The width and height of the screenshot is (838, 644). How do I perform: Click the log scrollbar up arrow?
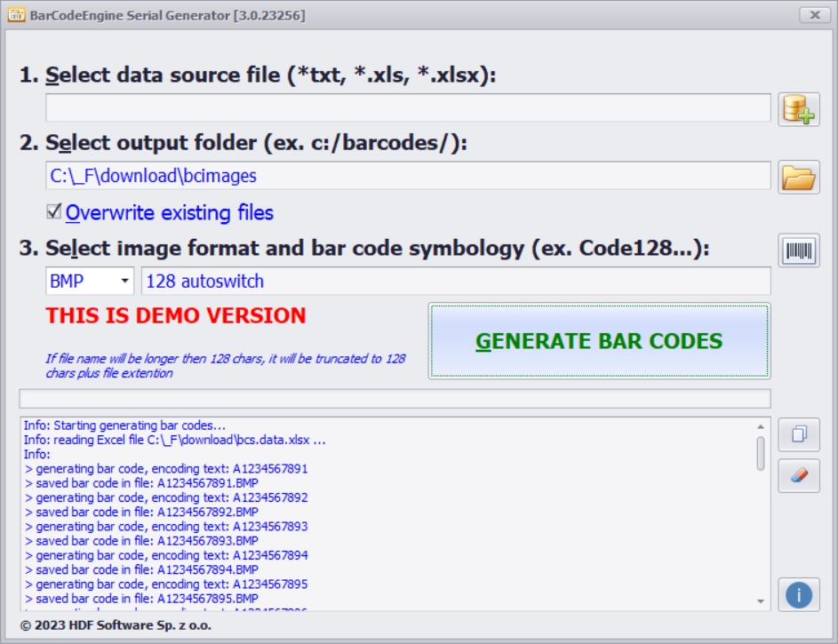coord(761,425)
